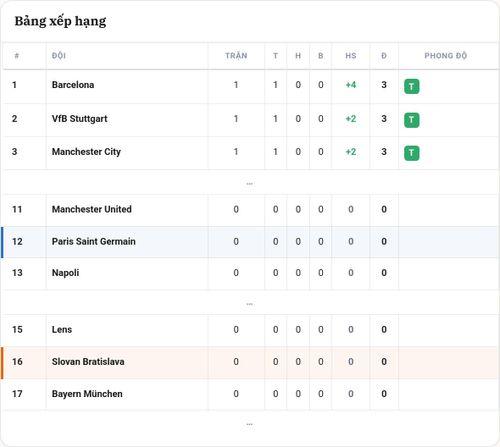Select the highlighted Slovan Bratislava row
500x447 pixels.
click(x=250, y=362)
